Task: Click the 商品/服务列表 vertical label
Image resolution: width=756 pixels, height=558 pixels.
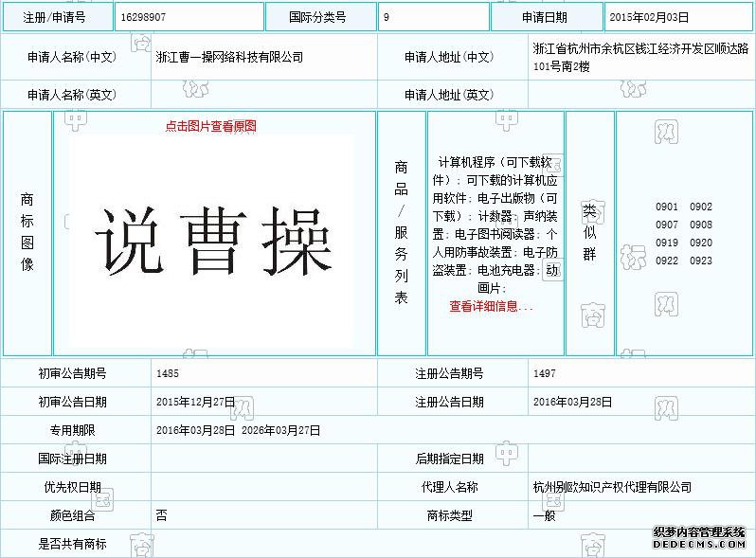Action: coord(401,232)
